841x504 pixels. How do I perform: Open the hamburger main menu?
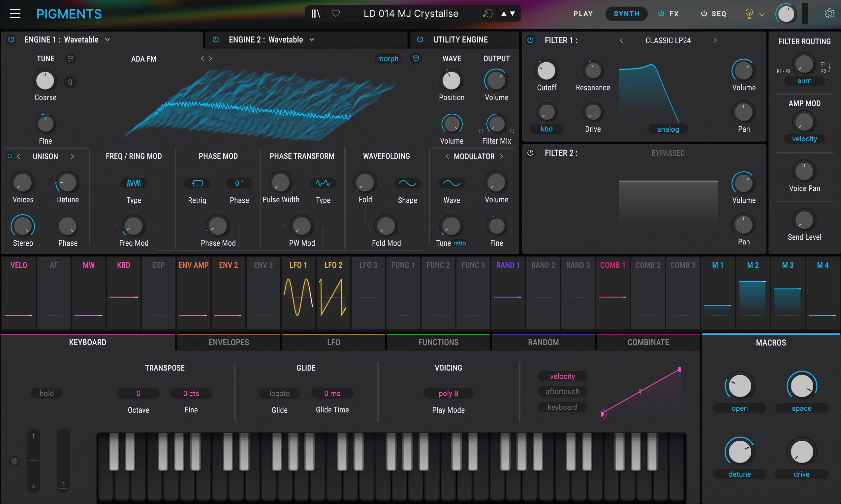point(15,14)
